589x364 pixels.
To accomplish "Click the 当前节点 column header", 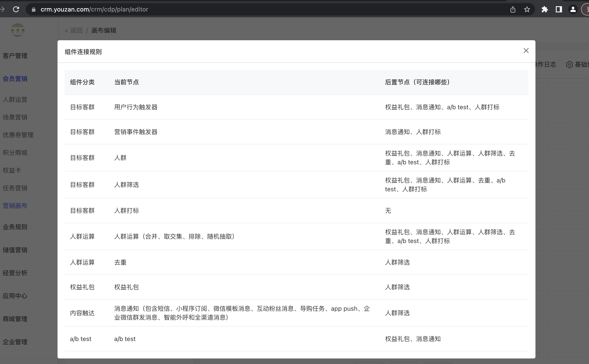I will click(126, 82).
